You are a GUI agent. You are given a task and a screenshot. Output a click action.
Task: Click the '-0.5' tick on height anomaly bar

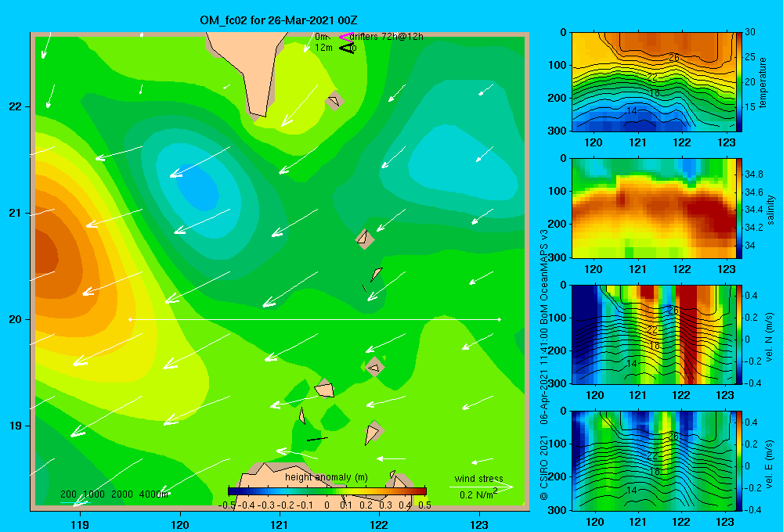click(x=227, y=505)
